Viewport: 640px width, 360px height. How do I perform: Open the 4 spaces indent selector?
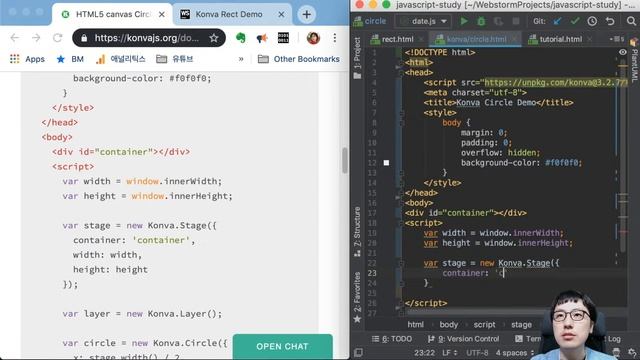pos(515,352)
